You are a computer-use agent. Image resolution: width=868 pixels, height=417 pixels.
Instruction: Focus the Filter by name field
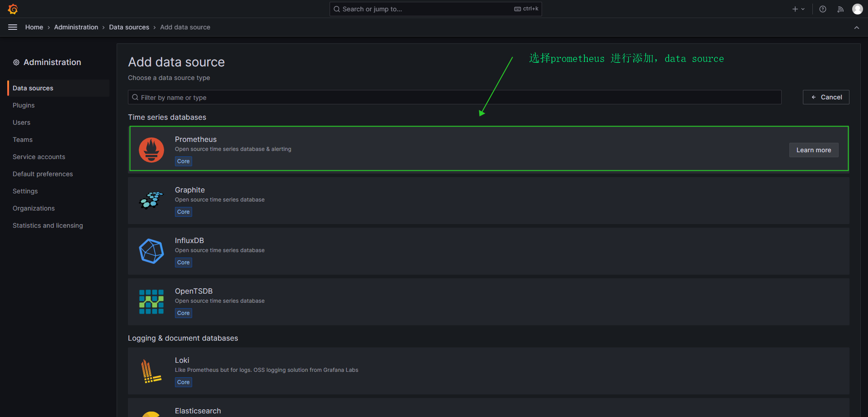[454, 98]
